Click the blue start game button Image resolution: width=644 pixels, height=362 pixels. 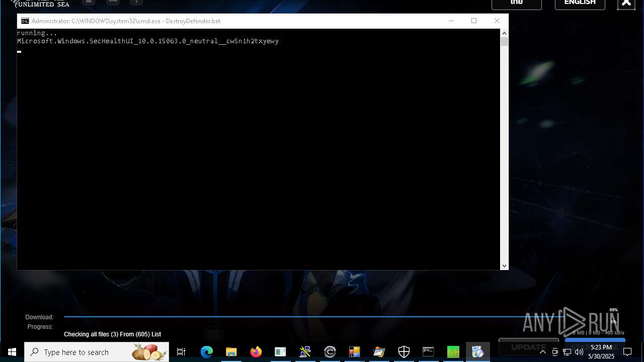click(595, 347)
